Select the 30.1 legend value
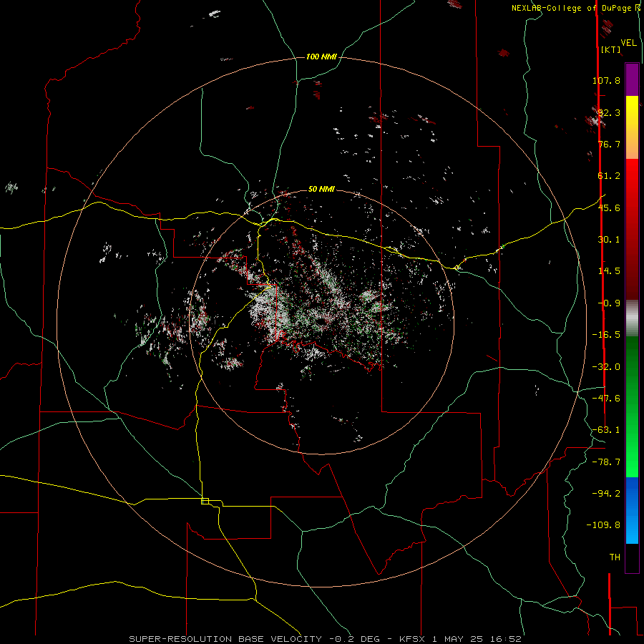 tap(609, 240)
